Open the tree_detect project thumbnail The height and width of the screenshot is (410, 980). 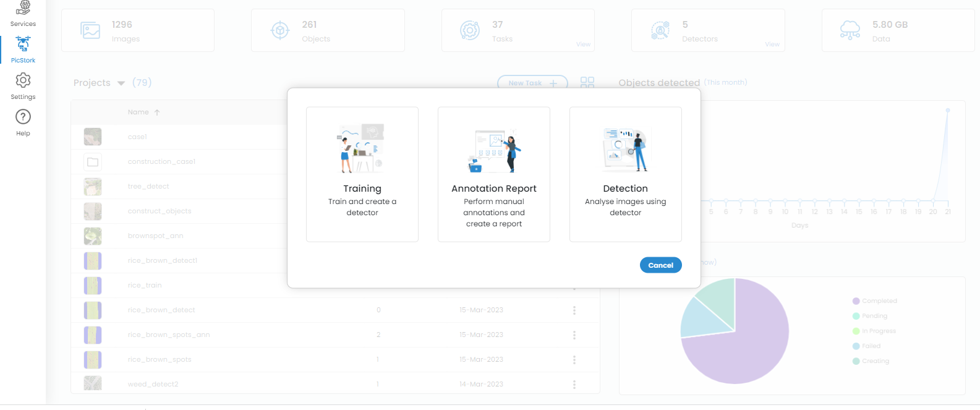tap(93, 186)
